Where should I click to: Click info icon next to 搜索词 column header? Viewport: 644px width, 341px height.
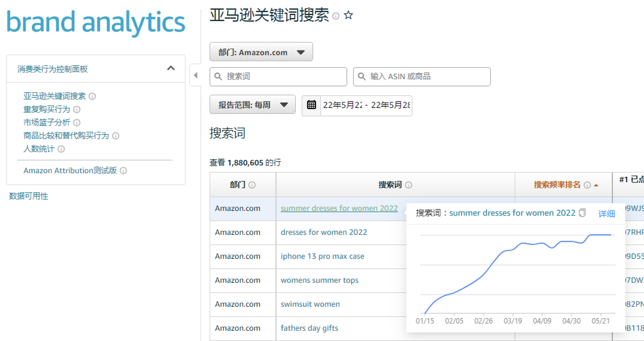pyautogui.click(x=408, y=185)
